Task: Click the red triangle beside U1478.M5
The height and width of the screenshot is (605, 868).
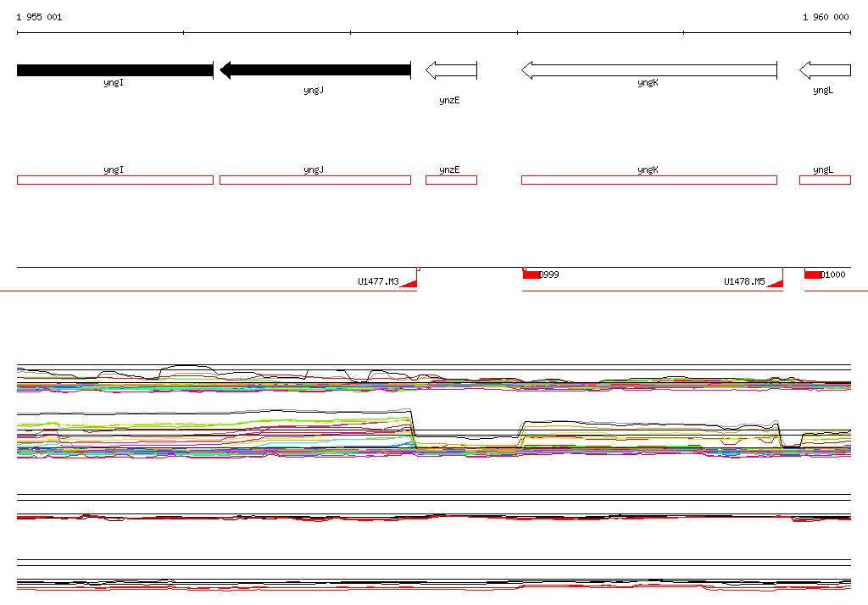Action: tap(776, 283)
